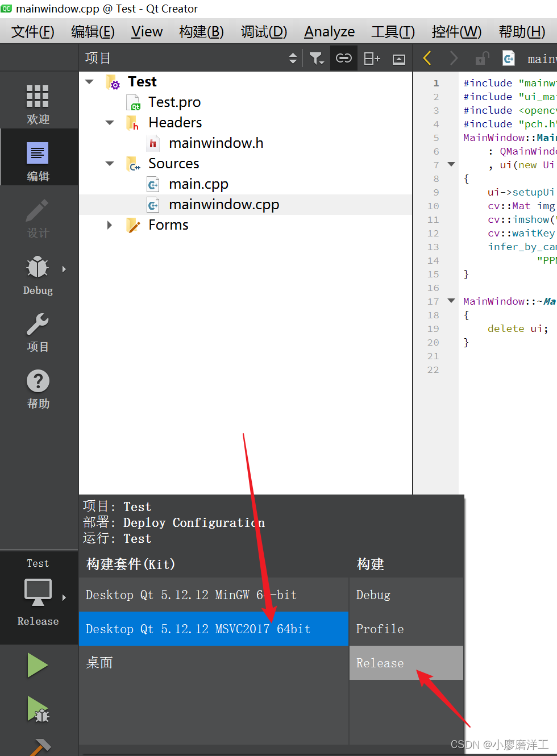557x756 pixels.
Task: Open the Test Release kit selector monitor
Action: [x=38, y=593]
